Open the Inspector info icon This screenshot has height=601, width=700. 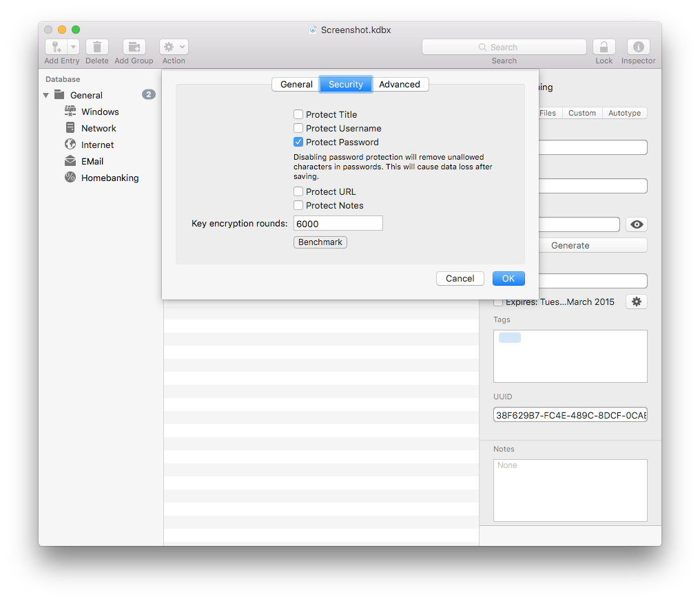click(x=638, y=47)
